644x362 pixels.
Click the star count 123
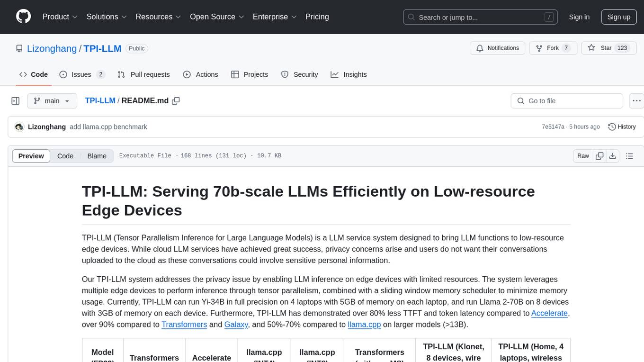click(x=622, y=48)
